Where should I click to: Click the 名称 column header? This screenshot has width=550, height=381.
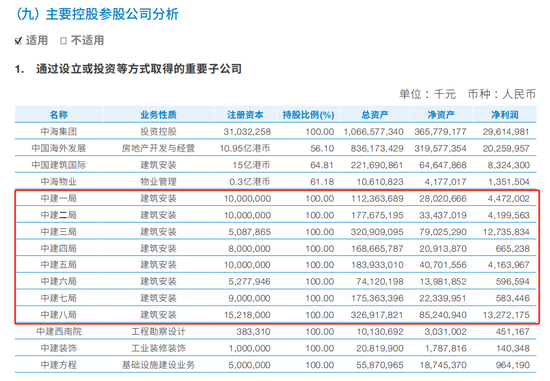click(59, 115)
